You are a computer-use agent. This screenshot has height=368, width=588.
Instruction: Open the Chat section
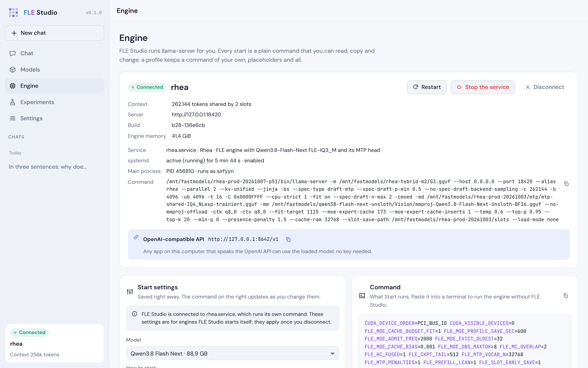(55, 53)
